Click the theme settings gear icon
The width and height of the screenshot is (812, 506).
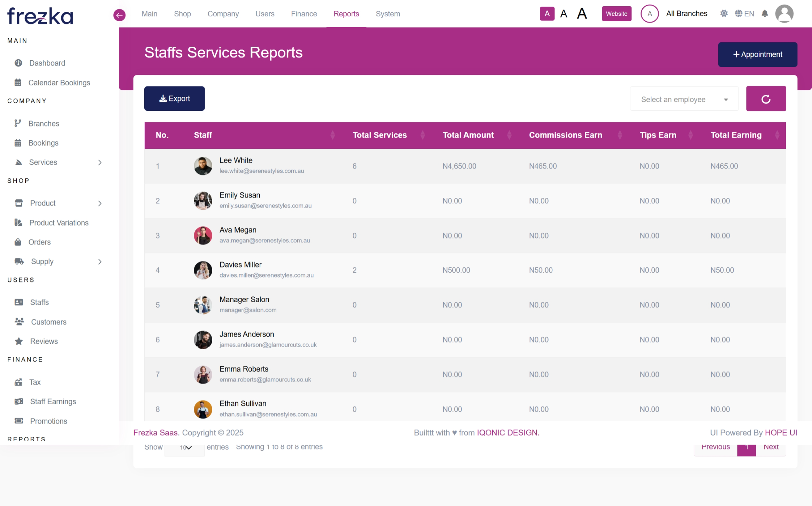tap(724, 14)
